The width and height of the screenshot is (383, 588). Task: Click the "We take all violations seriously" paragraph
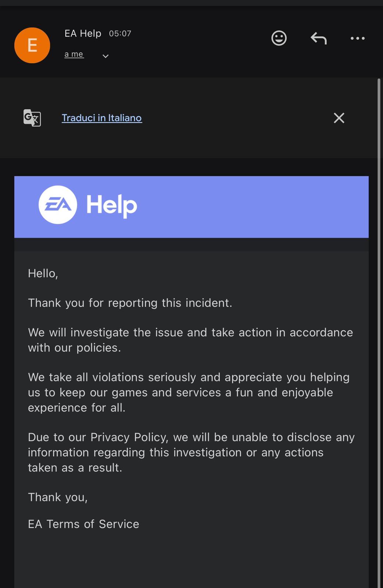(189, 392)
